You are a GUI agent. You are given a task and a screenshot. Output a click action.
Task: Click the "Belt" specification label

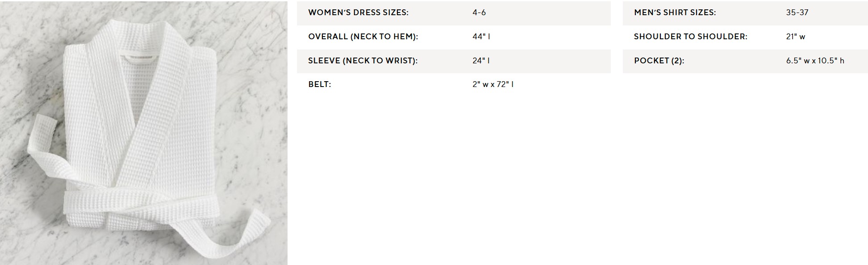(320, 84)
